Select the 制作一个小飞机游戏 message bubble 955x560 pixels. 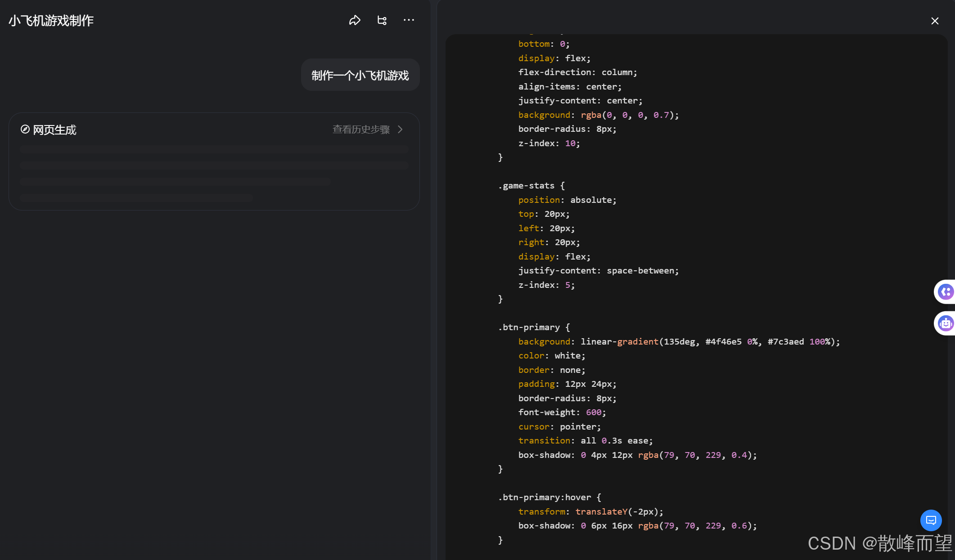pyautogui.click(x=360, y=75)
